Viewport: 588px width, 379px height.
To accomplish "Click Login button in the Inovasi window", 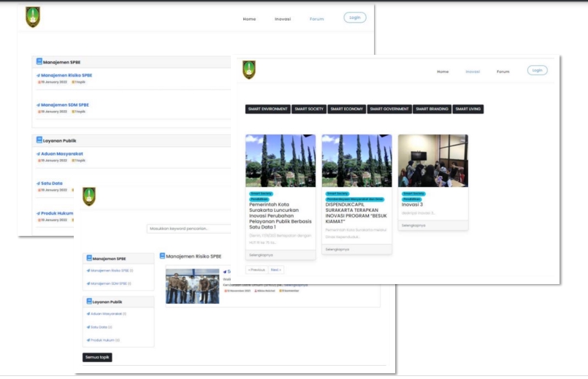I will 537,70.
